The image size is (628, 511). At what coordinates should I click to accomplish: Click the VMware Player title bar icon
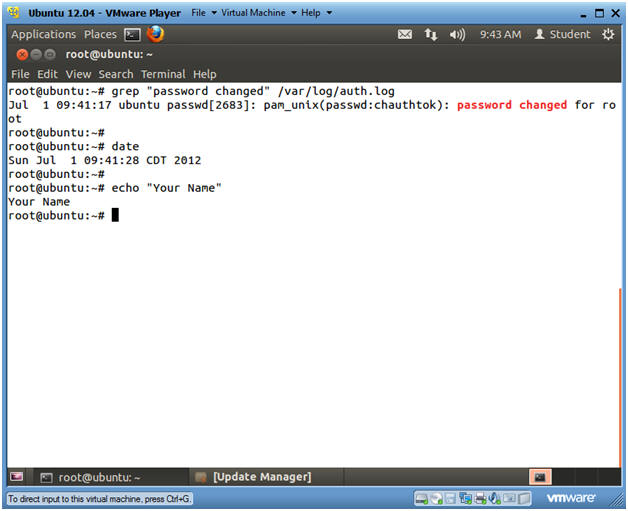(14, 13)
